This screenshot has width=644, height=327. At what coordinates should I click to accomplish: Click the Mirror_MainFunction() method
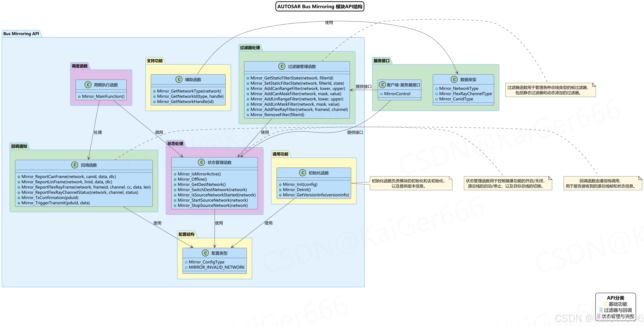[101, 96]
